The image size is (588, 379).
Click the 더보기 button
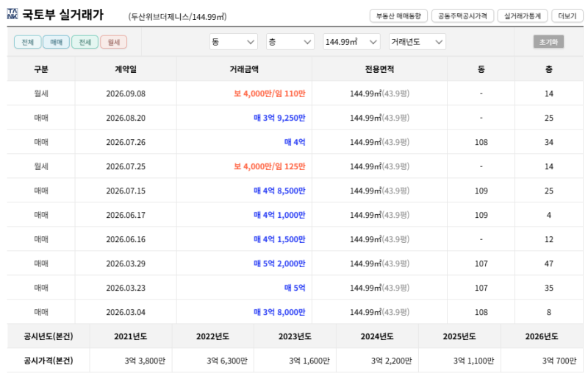tap(567, 15)
